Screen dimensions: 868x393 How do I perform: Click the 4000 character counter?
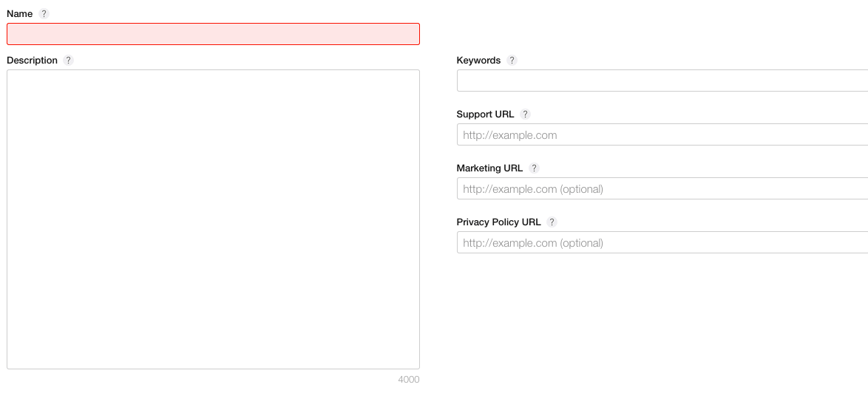409,380
